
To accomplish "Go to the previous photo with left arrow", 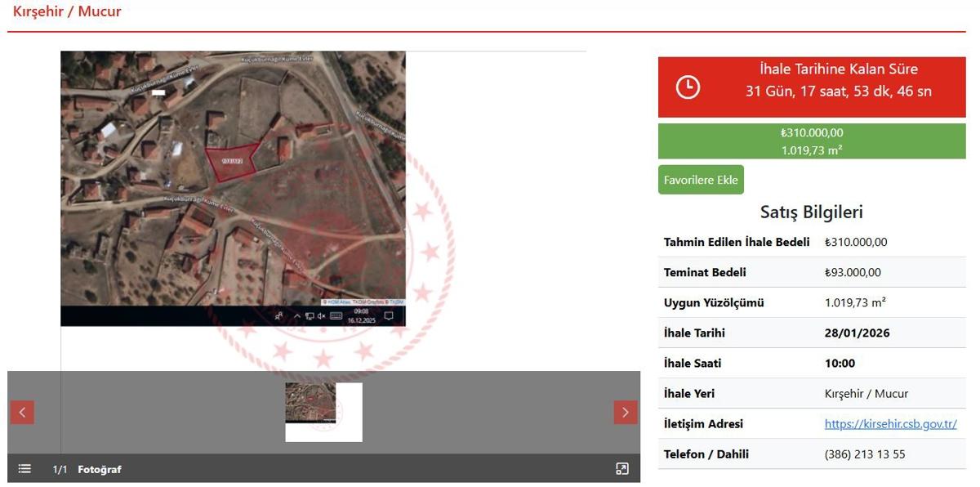I will coord(22,413).
